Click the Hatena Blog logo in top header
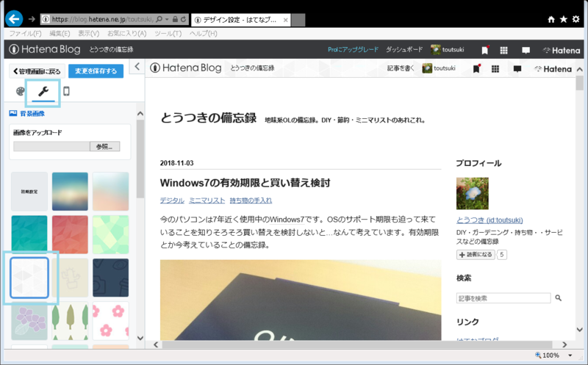This screenshot has height=365, width=588. [45, 49]
